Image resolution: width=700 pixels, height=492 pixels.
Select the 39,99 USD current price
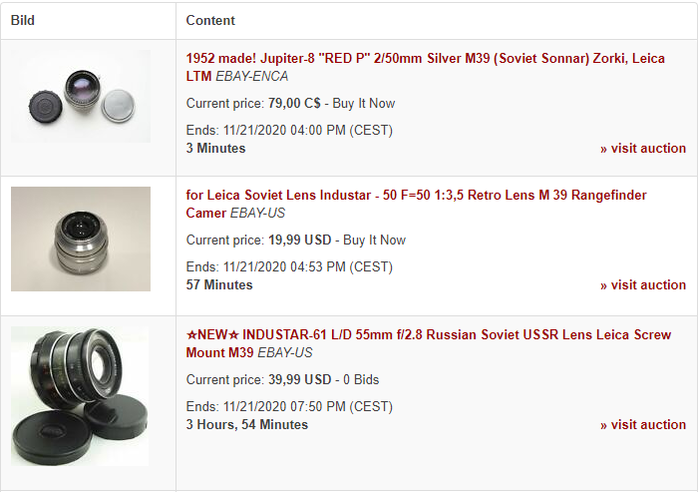tap(299, 380)
